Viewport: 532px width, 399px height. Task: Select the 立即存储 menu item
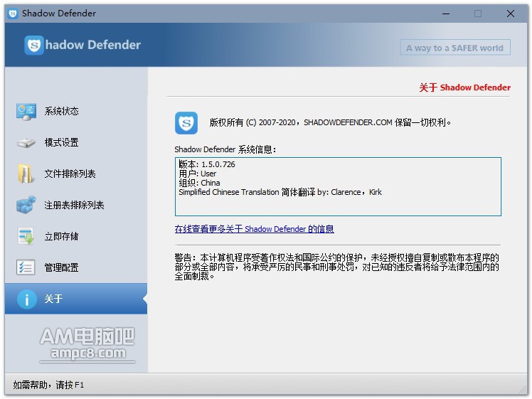tap(76, 236)
